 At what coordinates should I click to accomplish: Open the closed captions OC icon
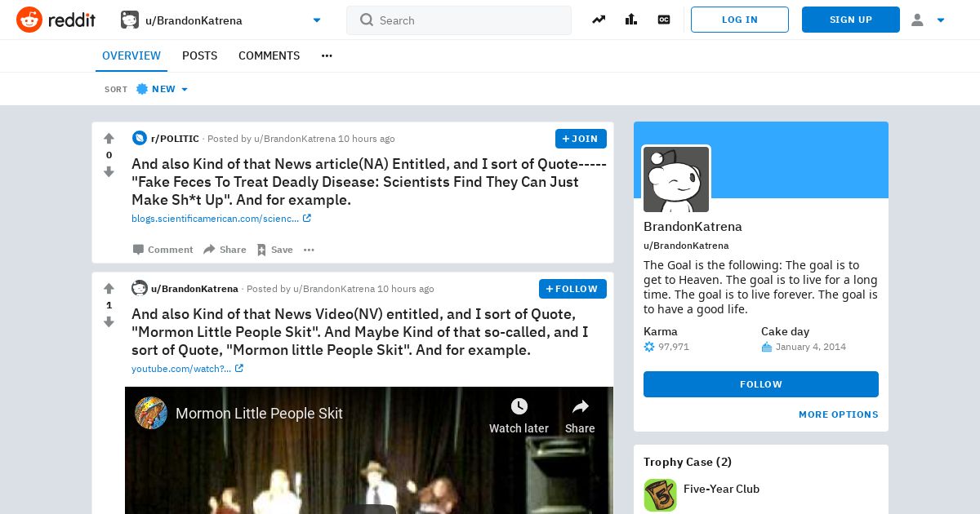[664, 20]
